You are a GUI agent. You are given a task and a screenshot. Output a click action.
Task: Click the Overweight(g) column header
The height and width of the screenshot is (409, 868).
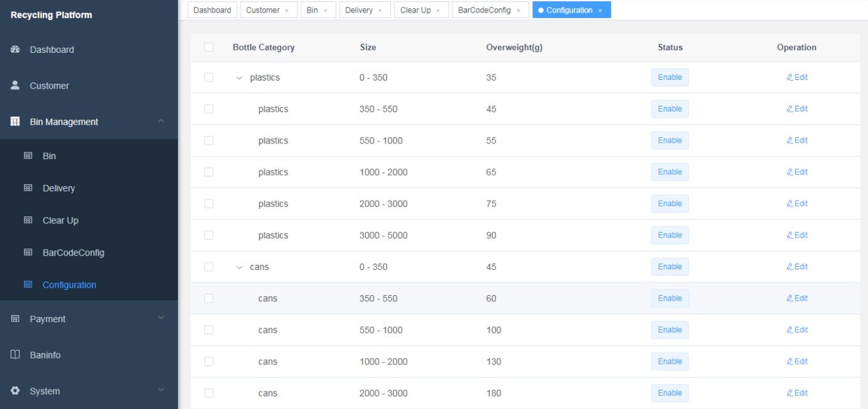click(514, 47)
